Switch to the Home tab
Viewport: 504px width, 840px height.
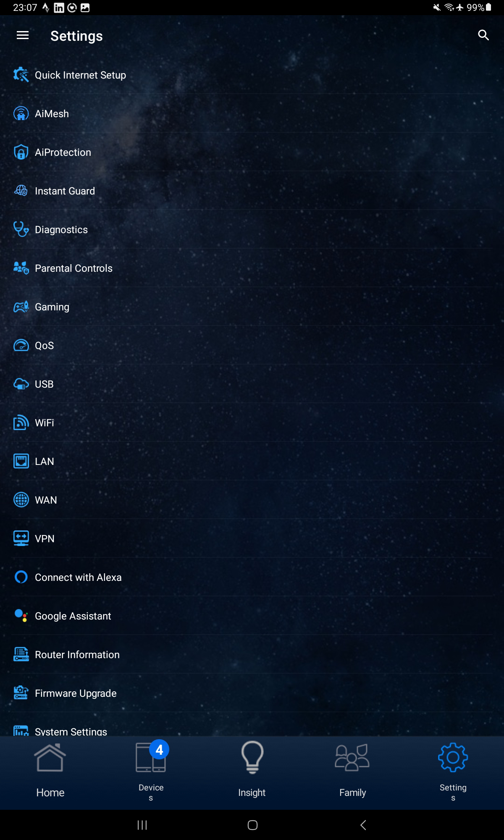tap(50, 772)
